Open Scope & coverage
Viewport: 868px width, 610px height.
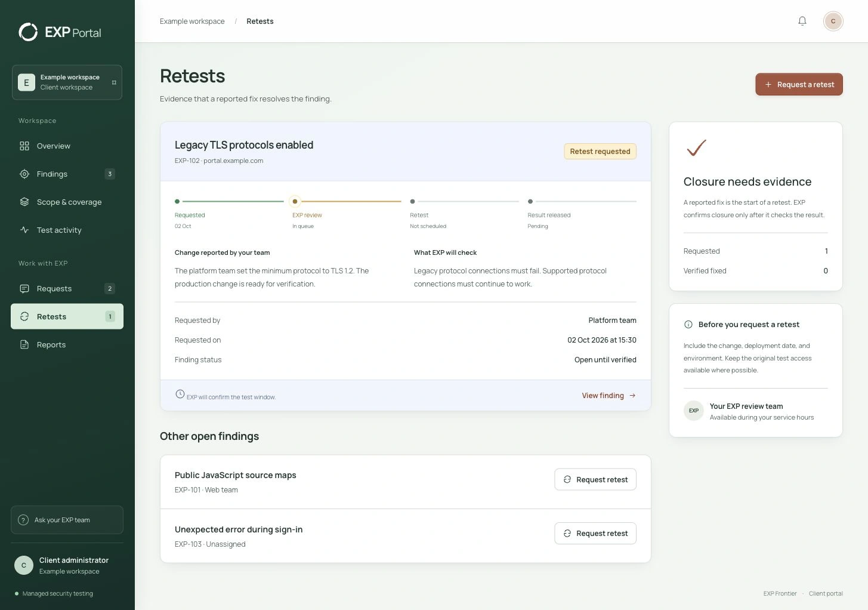[67, 202]
